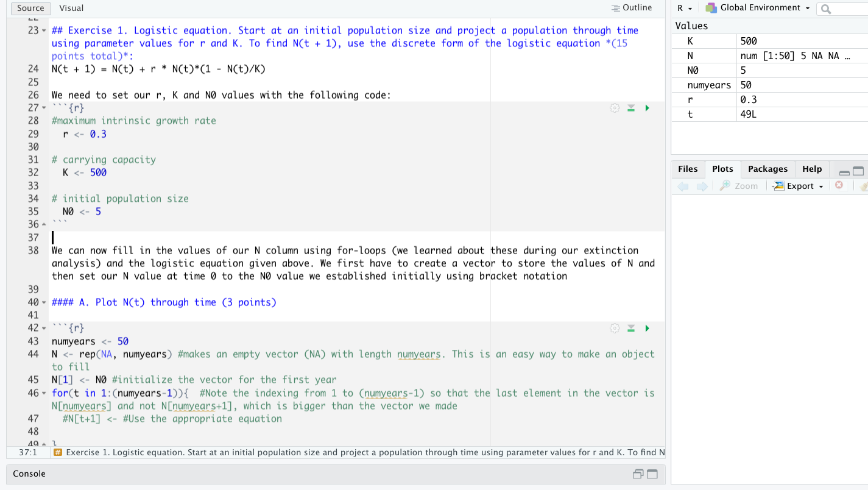Click the line number 45 in gutter

tap(33, 380)
